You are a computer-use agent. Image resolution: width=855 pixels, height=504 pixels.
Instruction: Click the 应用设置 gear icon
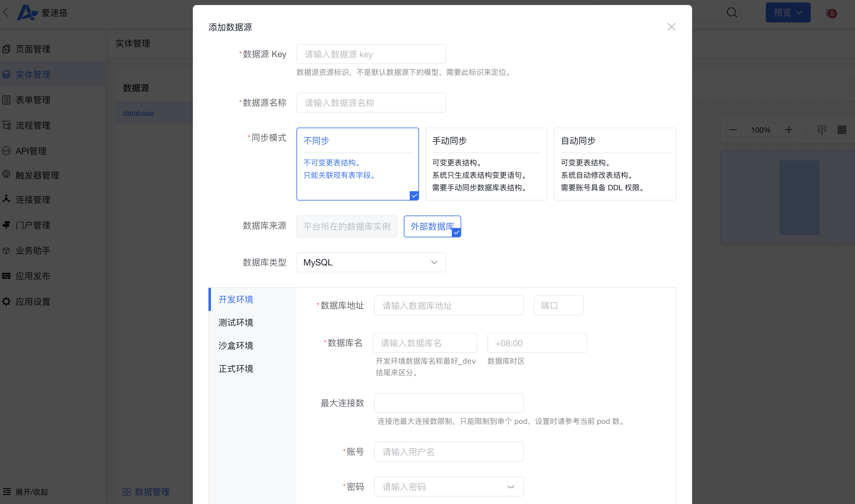coord(6,302)
